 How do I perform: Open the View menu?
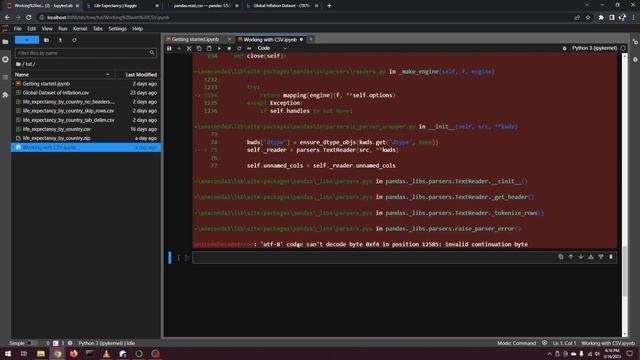click(47, 29)
